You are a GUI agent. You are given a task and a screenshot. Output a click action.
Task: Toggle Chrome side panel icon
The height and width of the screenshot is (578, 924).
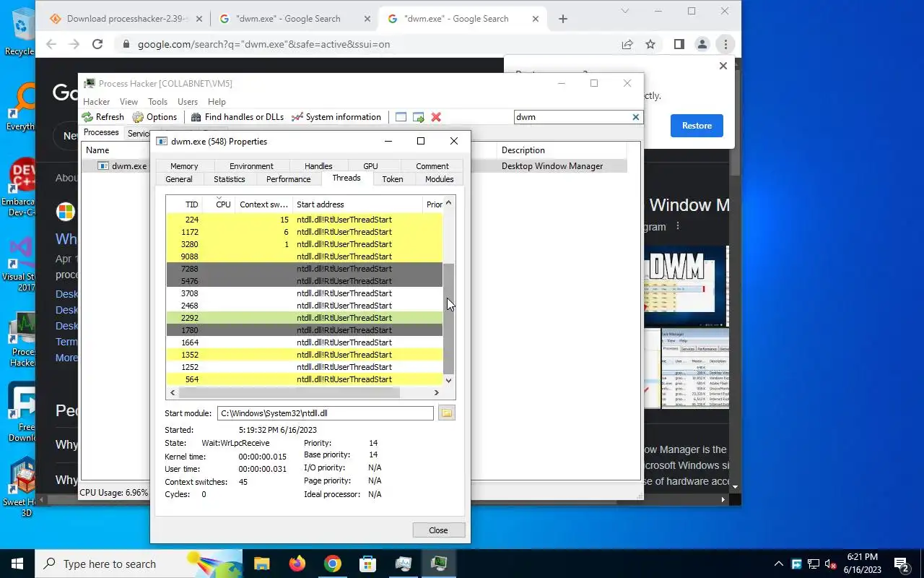click(679, 44)
